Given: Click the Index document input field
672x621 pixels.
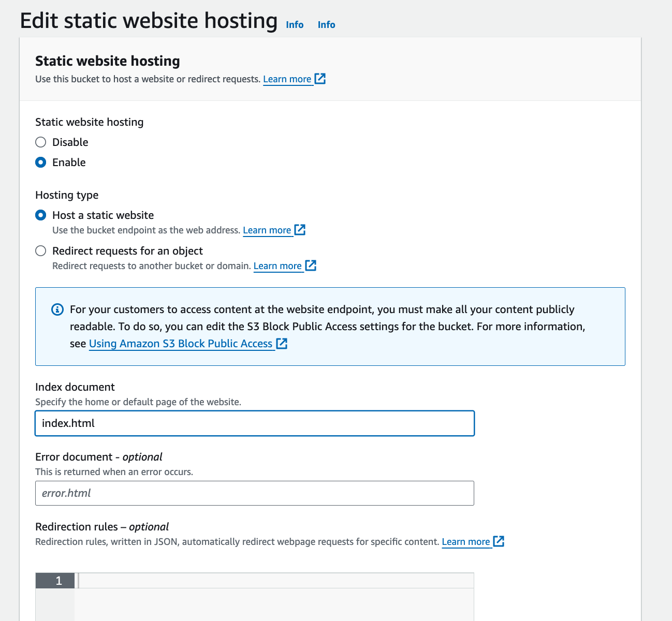Looking at the screenshot, I should pos(255,423).
